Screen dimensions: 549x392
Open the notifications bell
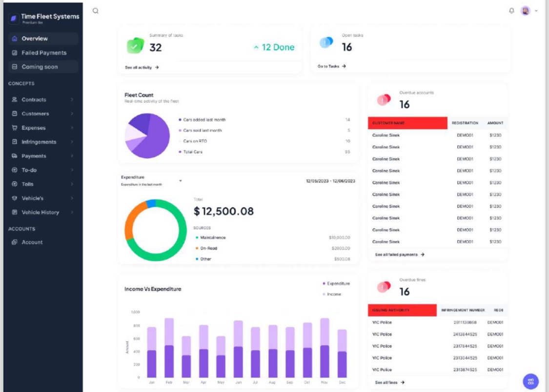pyautogui.click(x=511, y=11)
